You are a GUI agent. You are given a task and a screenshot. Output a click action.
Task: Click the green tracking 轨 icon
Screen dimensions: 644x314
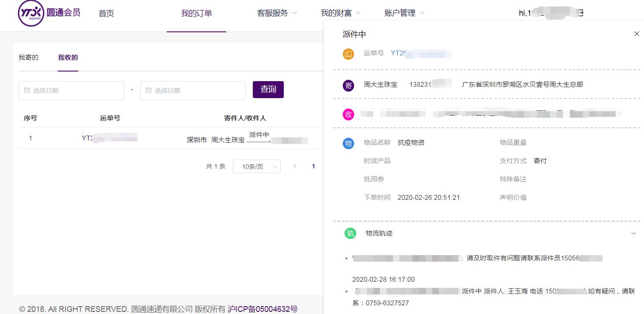coord(350,233)
